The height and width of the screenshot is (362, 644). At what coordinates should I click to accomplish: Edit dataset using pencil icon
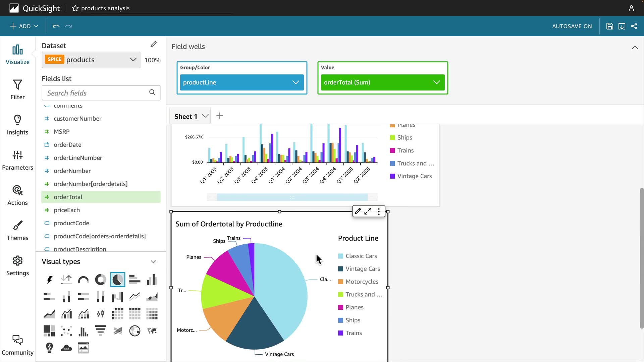[x=153, y=44]
